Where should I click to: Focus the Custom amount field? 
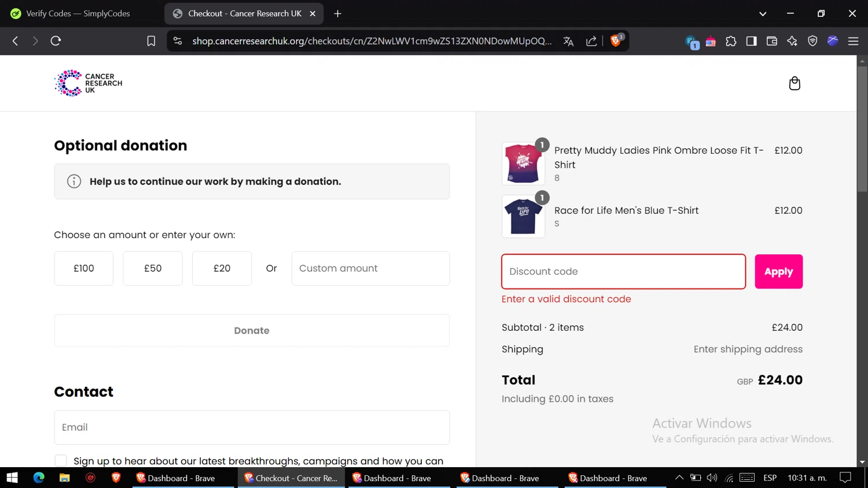click(x=370, y=268)
